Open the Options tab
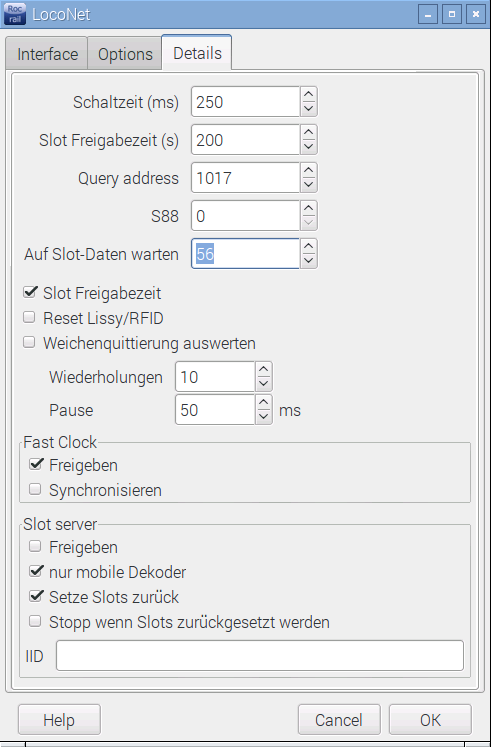 (x=125, y=54)
